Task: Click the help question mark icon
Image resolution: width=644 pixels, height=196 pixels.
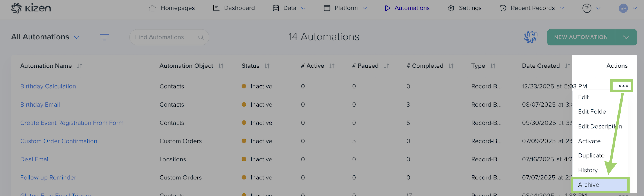Action: click(587, 8)
